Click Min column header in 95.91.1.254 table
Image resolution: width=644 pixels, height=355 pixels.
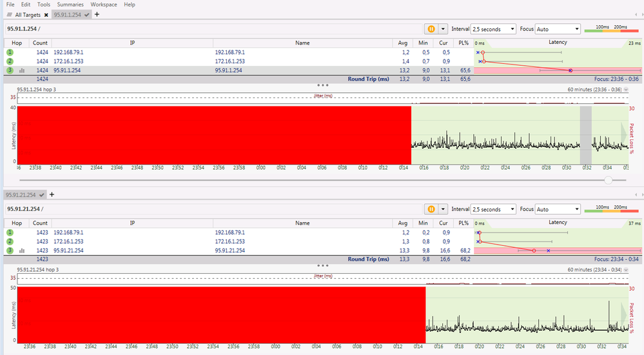pos(423,43)
